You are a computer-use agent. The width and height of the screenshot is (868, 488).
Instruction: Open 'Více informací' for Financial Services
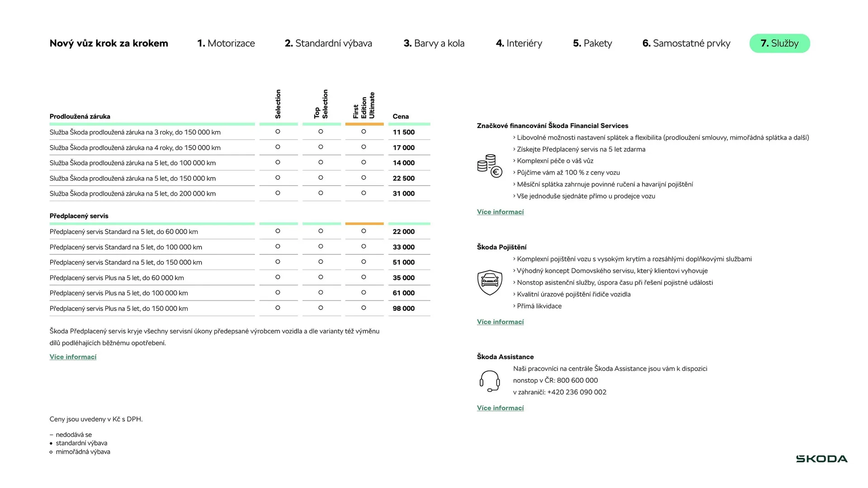point(500,212)
